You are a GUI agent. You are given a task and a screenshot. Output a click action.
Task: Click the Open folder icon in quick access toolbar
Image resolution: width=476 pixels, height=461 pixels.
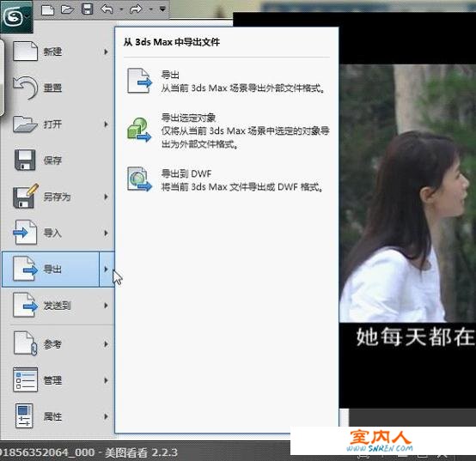point(67,9)
